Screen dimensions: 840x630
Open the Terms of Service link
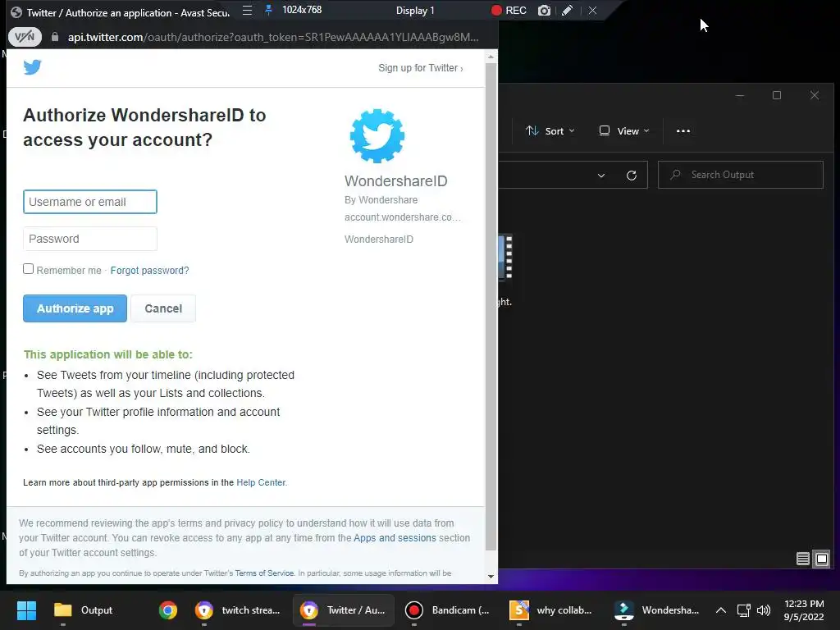(x=264, y=573)
